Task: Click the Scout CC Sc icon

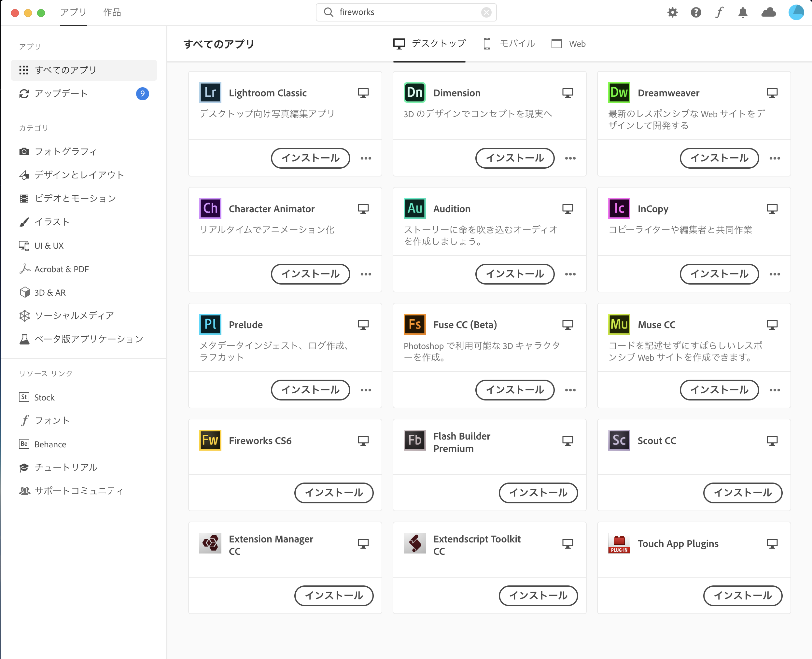Action: point(619,440)
